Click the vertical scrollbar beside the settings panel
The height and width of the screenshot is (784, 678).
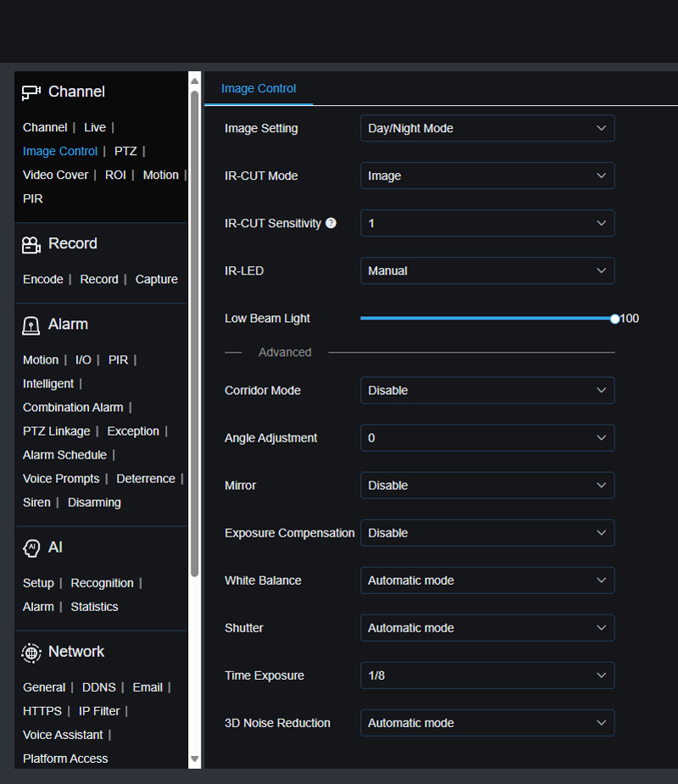pyautogui.click(x=196, y=424)
